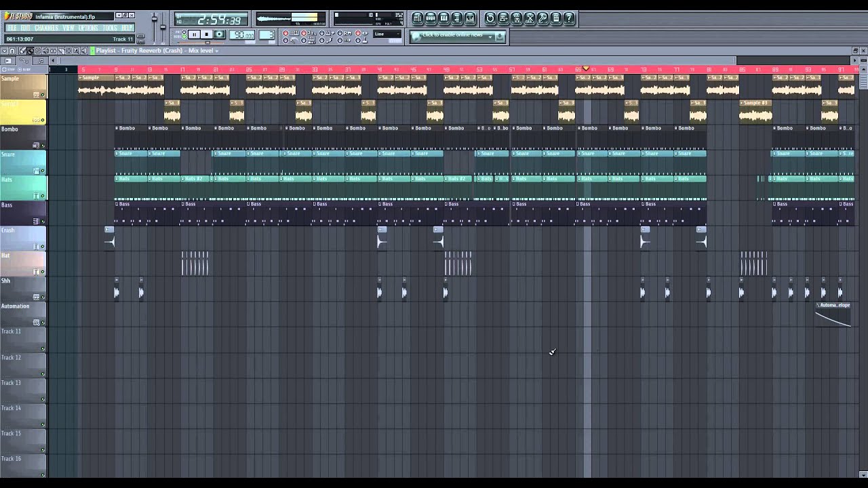Adjust the master pitch slider
Image resolution: width=868 pixels, height=488 pixels.
point(163,27)
